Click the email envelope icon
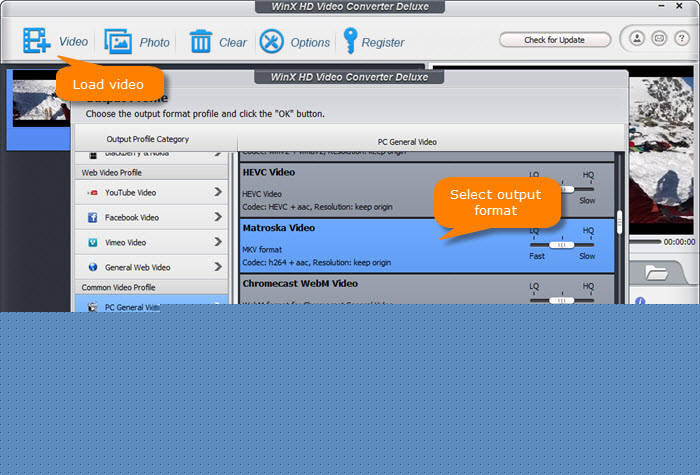The image size is (700, 475). point(659,38)
